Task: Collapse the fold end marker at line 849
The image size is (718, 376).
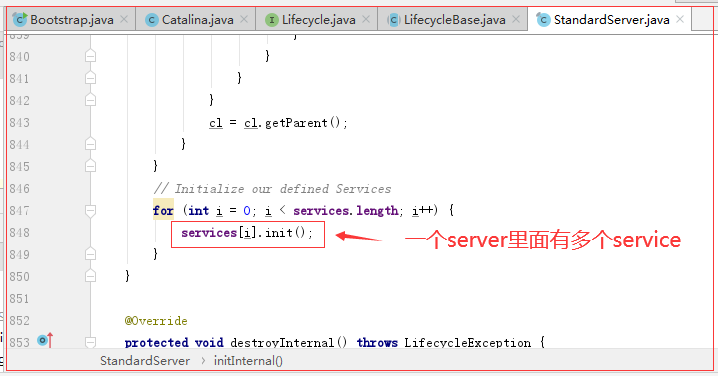Action: tap(90, 254)
